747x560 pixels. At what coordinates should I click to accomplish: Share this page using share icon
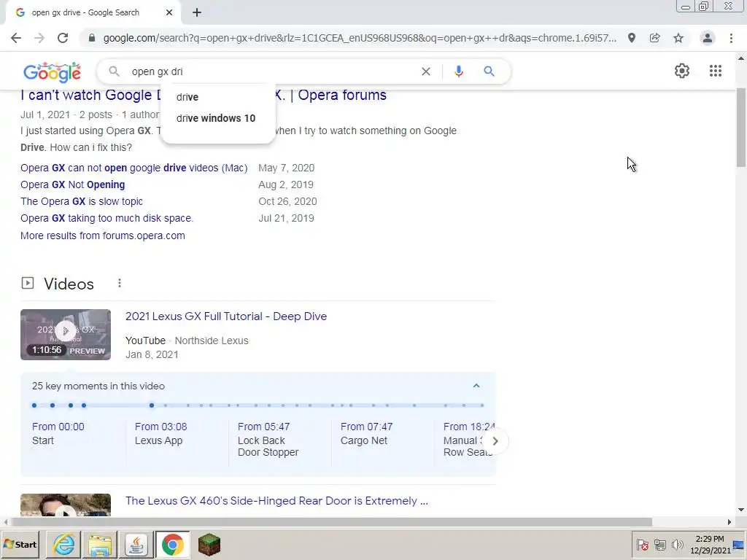tap(654, 38)
